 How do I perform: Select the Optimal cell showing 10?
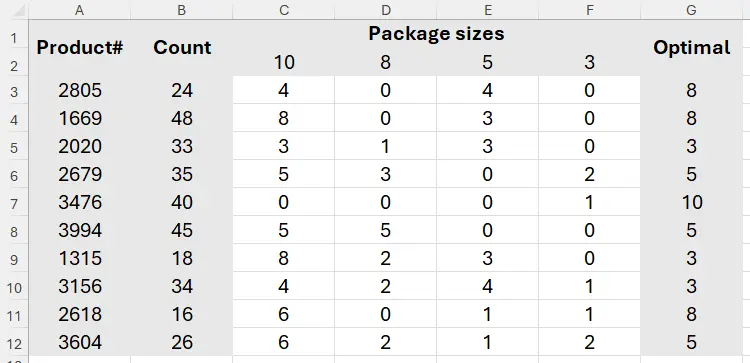[x=691, y=202]
